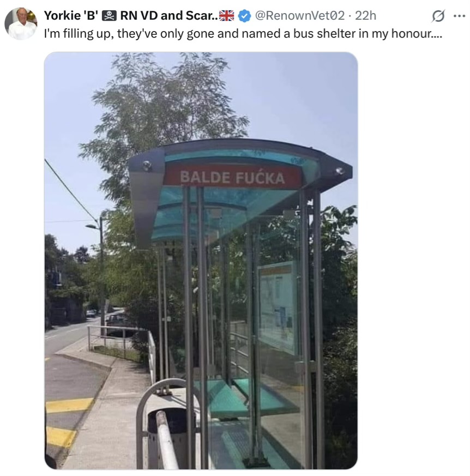This screenshot has width=470, height=476.
Task: Open the three-dot more options menu
Action: pos(460,16)
